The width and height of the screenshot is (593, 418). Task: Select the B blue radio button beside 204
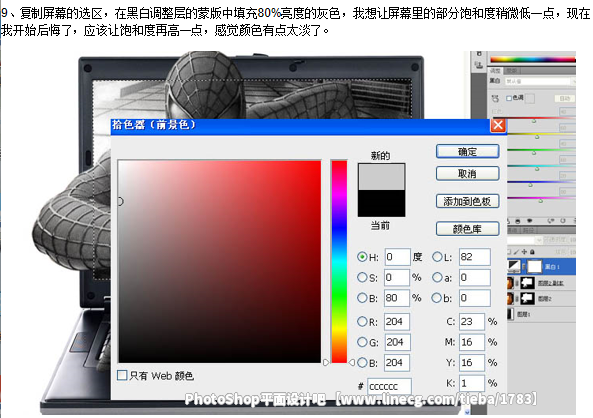click(x=362, y=362)
